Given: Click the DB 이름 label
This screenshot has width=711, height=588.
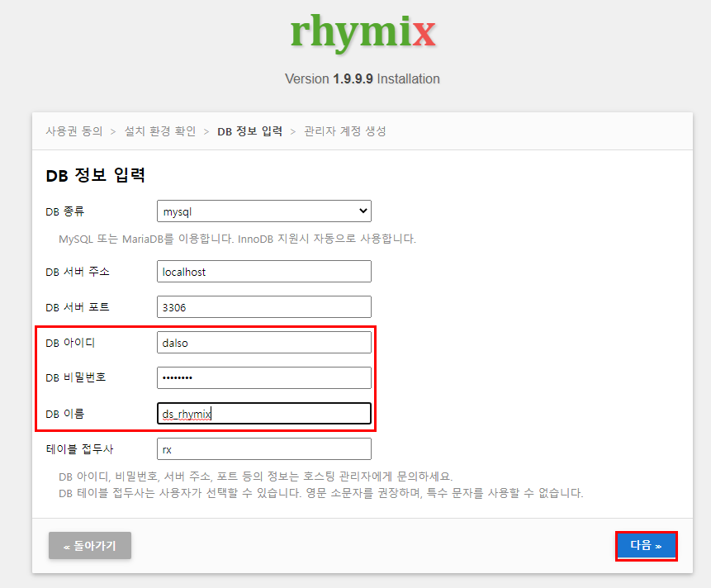Looking at the screenshot, I should pyautogui.click(x=65, y=414).
